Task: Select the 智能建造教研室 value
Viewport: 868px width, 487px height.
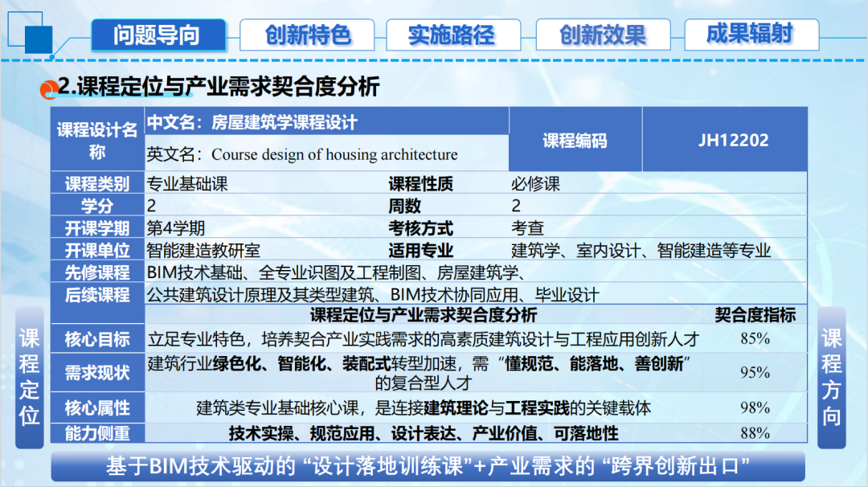Action: [x=203, y=250]
